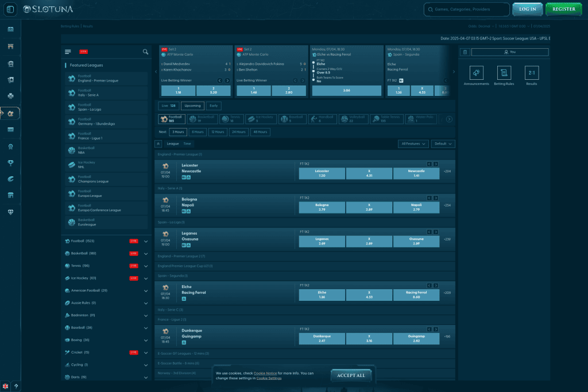Select the Basketball sport tab
This screenshot has width=588, height=392.
[203, 119]
